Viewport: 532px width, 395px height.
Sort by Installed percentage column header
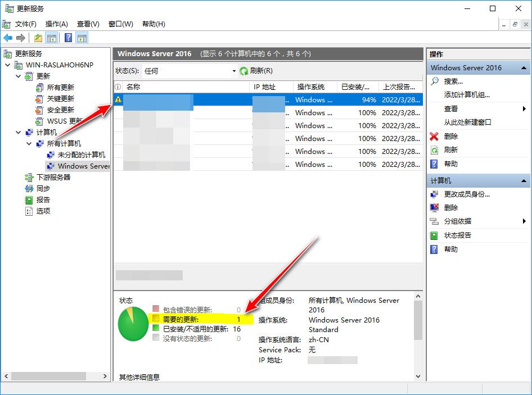click(x=358, y=87)
